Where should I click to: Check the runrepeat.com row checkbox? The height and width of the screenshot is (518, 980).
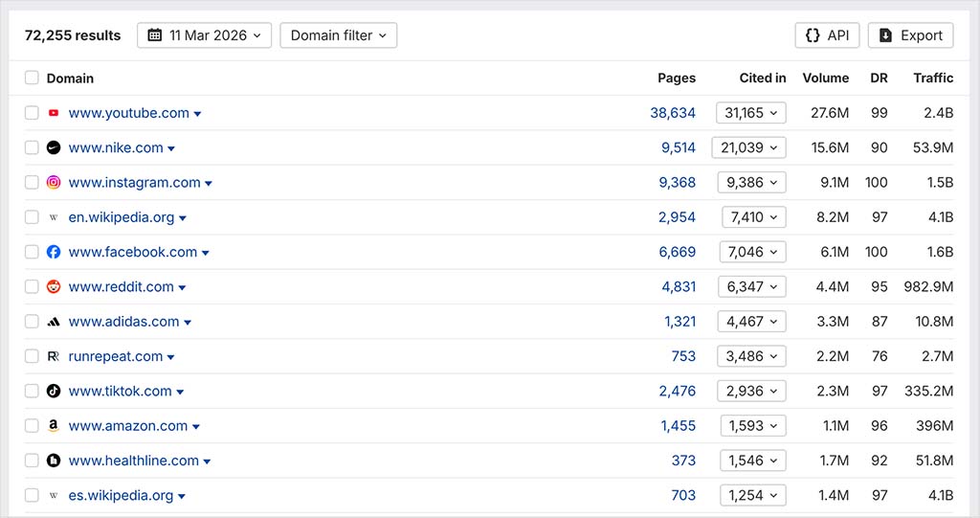[32, 356]
